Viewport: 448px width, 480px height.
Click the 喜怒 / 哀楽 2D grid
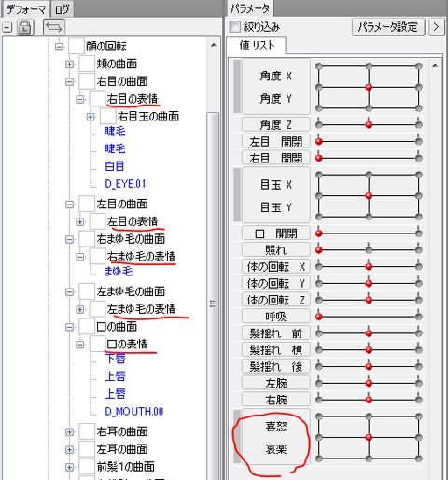point(369,437)
